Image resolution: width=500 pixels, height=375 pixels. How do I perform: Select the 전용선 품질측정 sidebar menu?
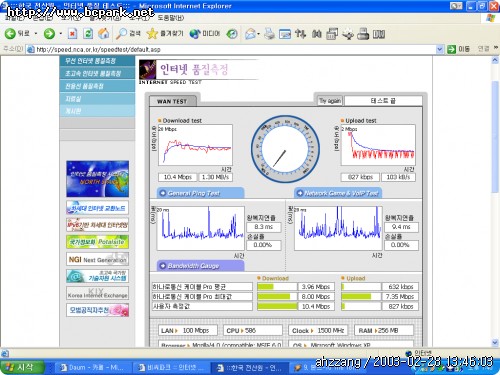click(x=97, y=86)
